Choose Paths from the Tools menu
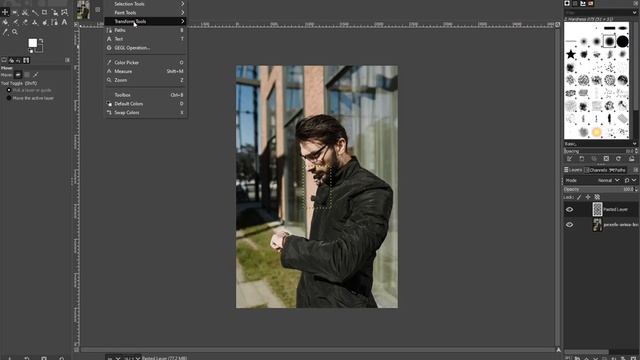Image resolution: width=640 pixels, height=360 pixels. pos(146,30)
